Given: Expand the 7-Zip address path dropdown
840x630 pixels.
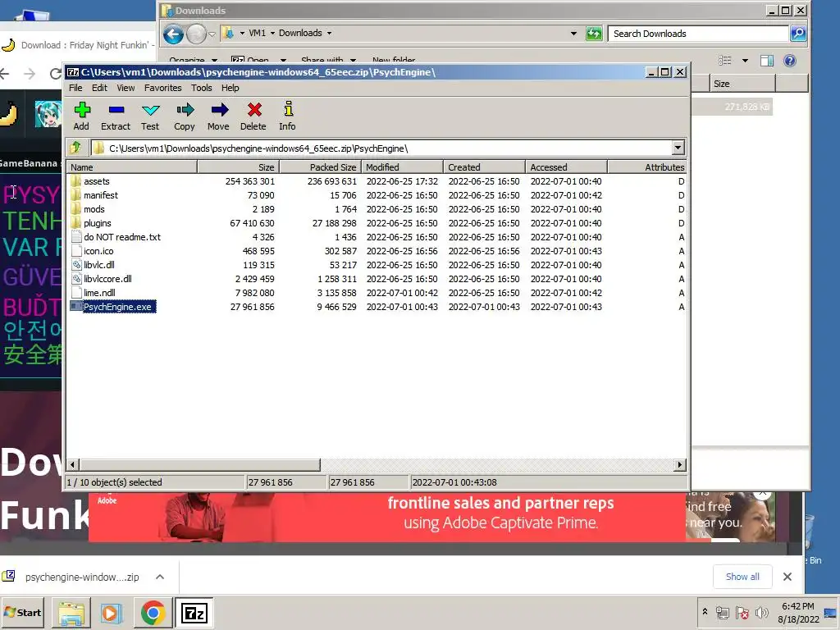Looking at the screenshot, I should point(678,148).
